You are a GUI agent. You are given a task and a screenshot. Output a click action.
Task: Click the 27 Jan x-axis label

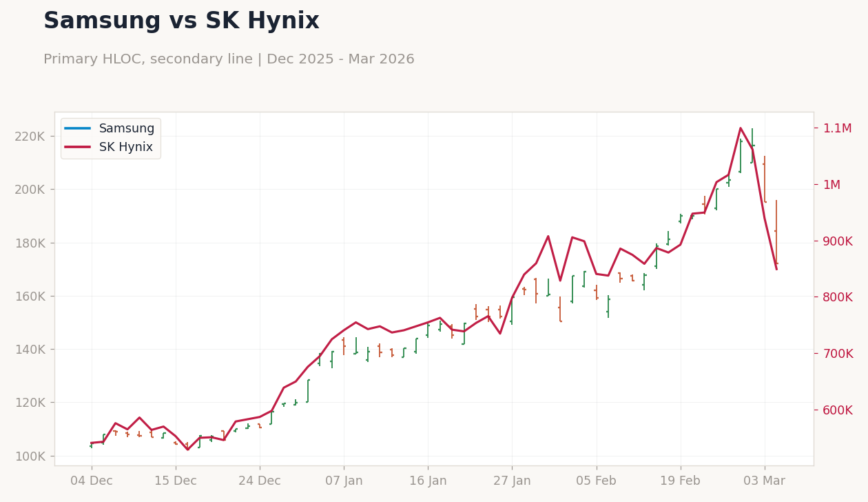pos(512,481)
